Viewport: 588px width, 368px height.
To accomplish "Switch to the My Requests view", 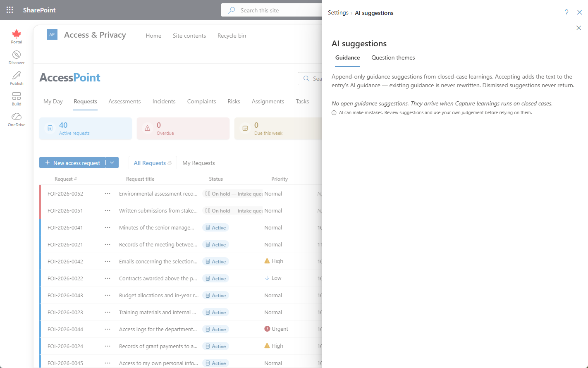I will pyautogui.click(x=198, y=163).
